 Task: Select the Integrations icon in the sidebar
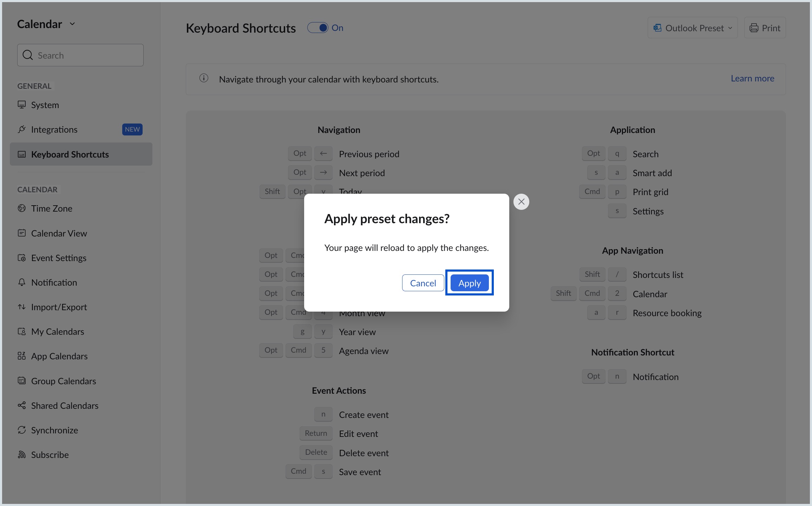[x=22, y=129]
